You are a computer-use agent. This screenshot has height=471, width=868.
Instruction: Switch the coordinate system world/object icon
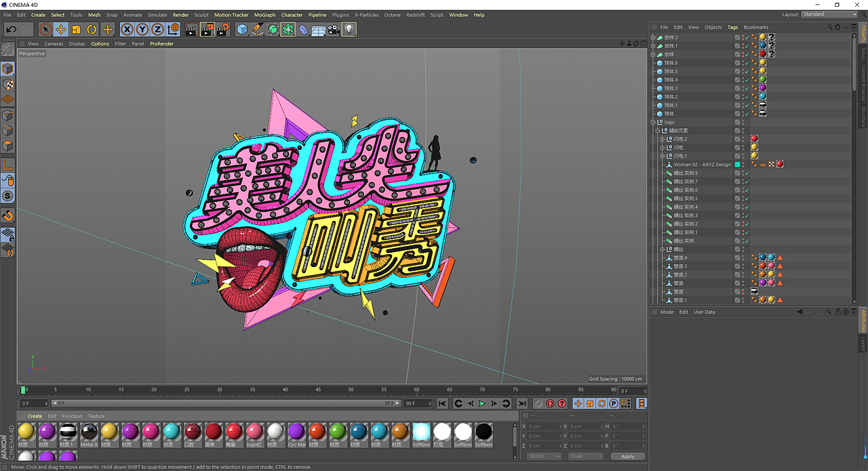point(173,29)
